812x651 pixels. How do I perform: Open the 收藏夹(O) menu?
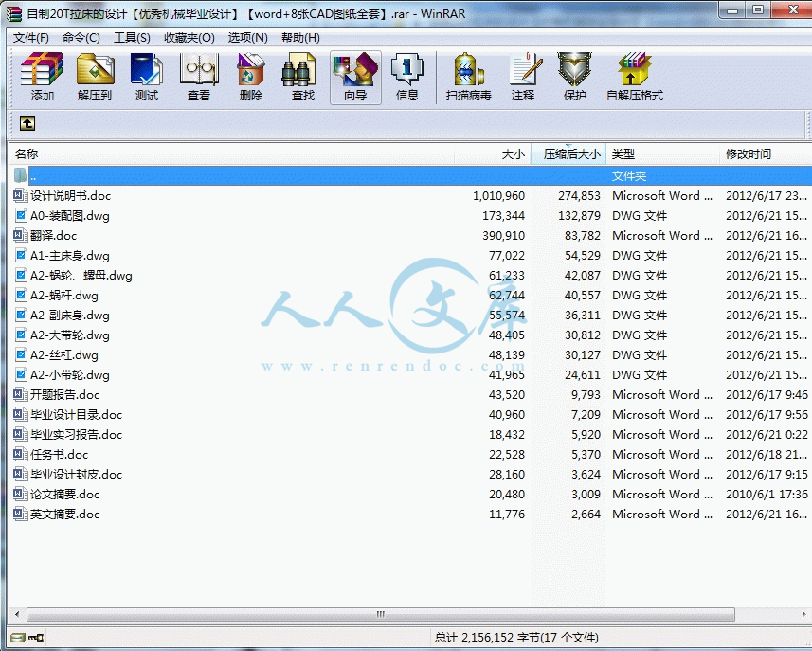[189, 38]
